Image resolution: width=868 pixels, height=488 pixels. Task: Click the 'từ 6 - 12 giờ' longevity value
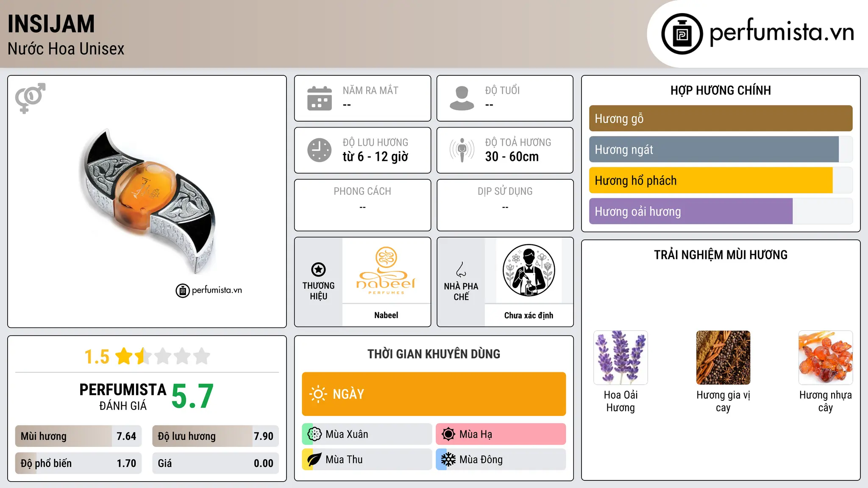[x=376, y=157]
